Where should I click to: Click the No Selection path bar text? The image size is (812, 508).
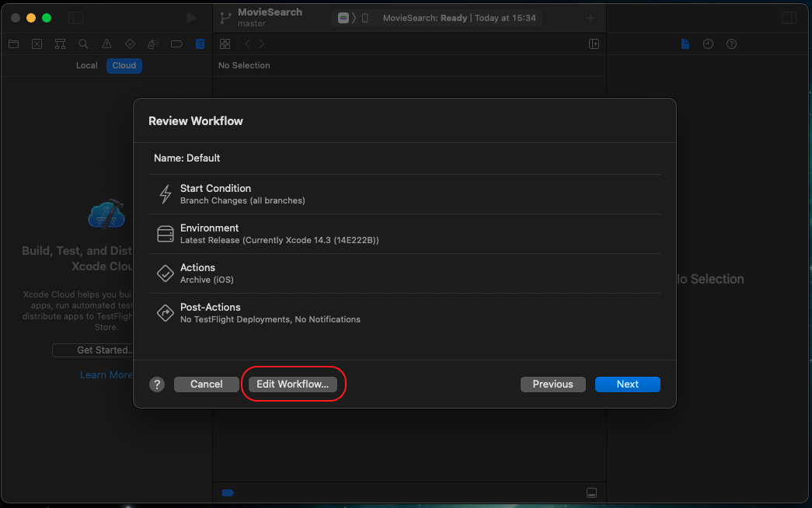(244, 65)
